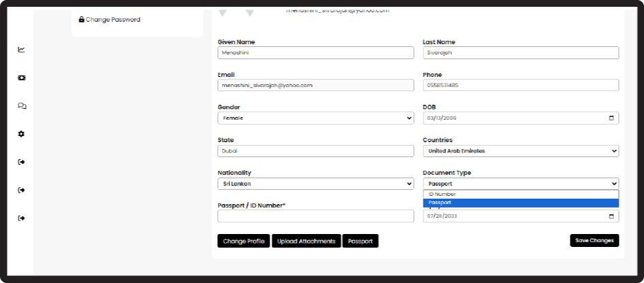644x283 pixels.
Task: Open the Nationality dropdown
Action: (315, 184)
